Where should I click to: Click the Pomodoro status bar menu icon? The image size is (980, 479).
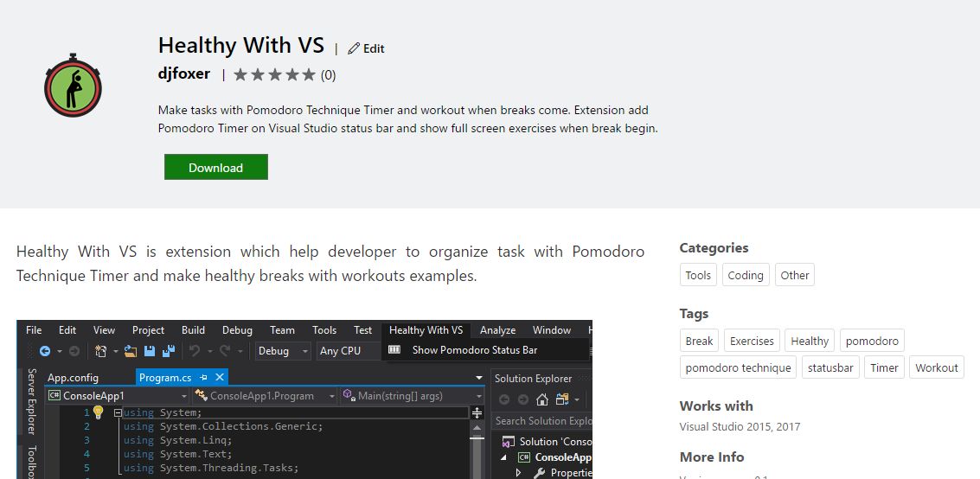[394, 349]
